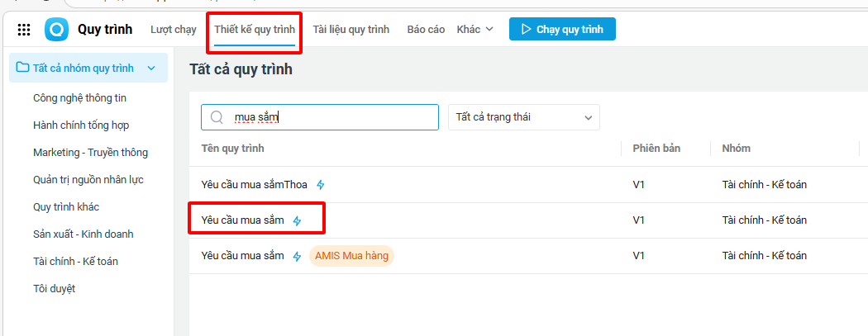Screen dimensions: 868x336
Task: Click the mua sắm search field
Action: [331, 117]
